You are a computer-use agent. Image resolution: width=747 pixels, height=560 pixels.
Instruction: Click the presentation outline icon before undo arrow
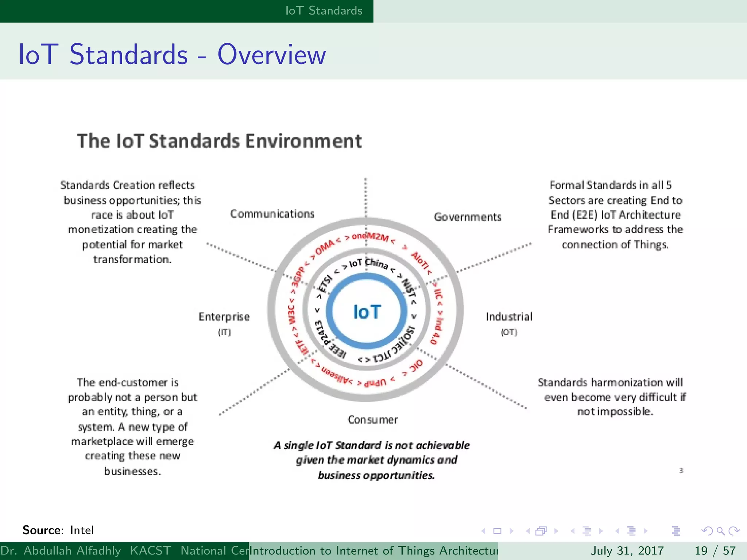tap(676, 531)
